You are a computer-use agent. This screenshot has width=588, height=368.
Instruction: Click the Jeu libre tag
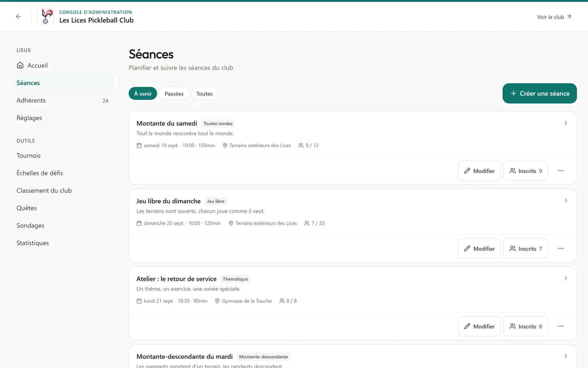[x=216, y=201]
